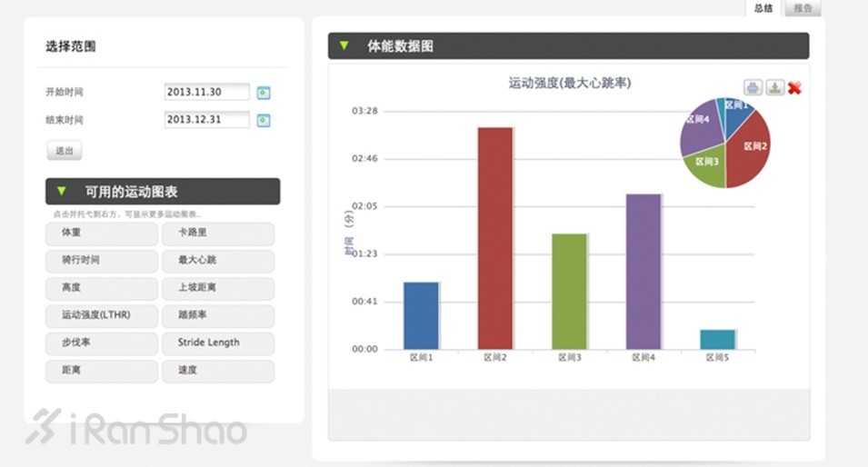Click the print chart icon

[x=753, y=87]
